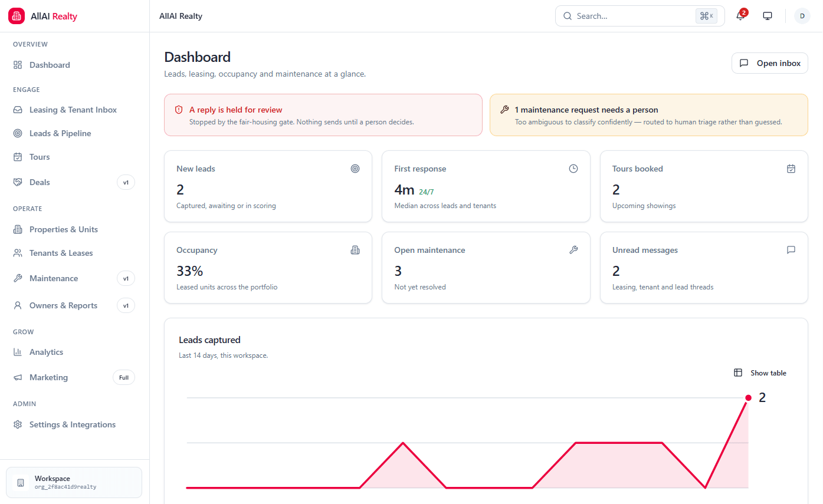The height and width of the screenshot is (504, 823).
Task: Click the Leads captured chart title
Action: [x=209, y=340]
